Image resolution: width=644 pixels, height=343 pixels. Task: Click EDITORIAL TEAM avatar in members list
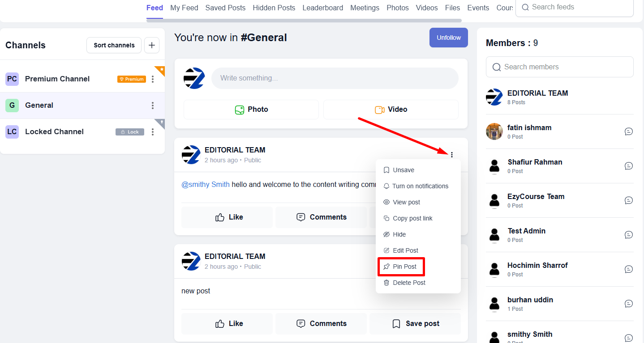click(494, 97)
